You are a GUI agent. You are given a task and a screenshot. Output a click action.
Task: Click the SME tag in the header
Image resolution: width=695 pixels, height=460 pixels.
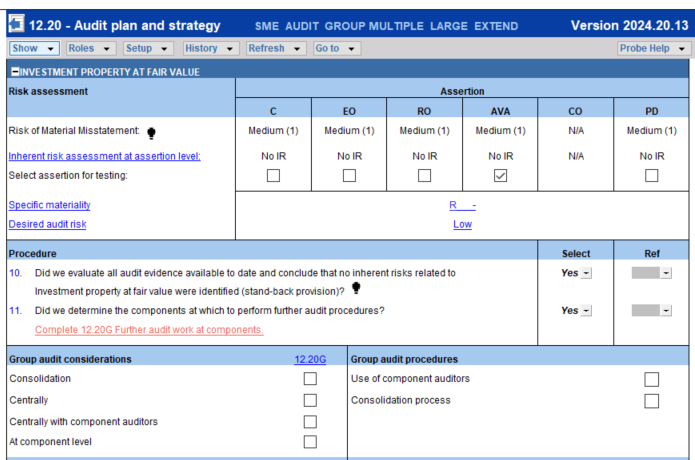coord(267,26)
